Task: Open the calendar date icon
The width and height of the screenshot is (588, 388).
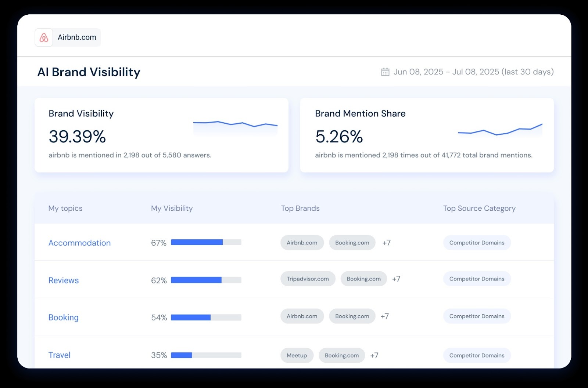Action: coord(384,72)
